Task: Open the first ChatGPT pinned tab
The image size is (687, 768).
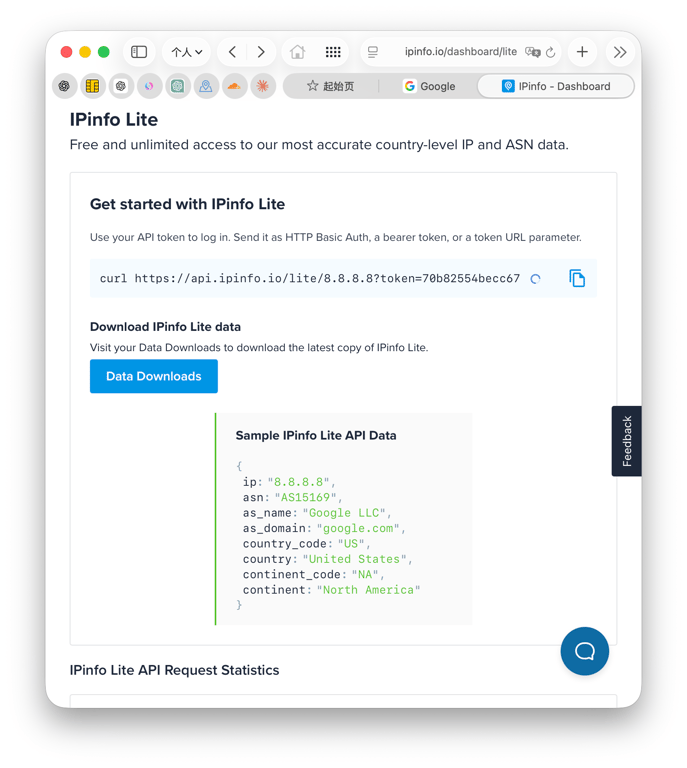Action: pos(64,86)
